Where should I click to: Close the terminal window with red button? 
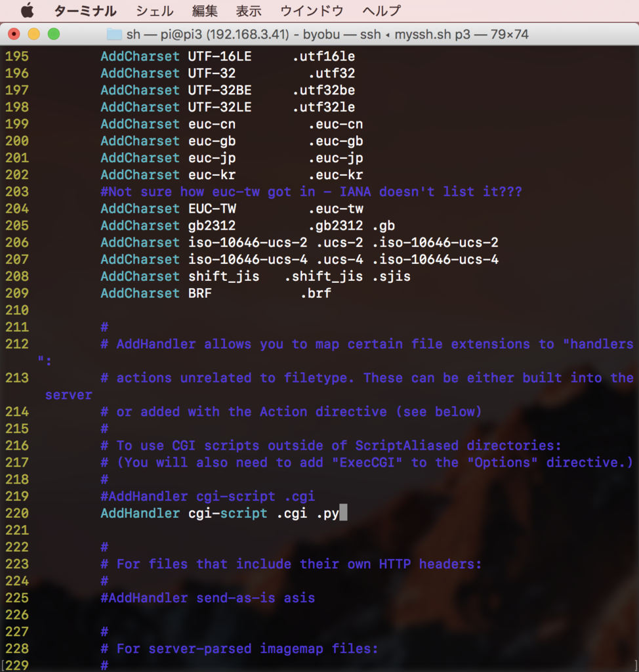tap(14, 34)
